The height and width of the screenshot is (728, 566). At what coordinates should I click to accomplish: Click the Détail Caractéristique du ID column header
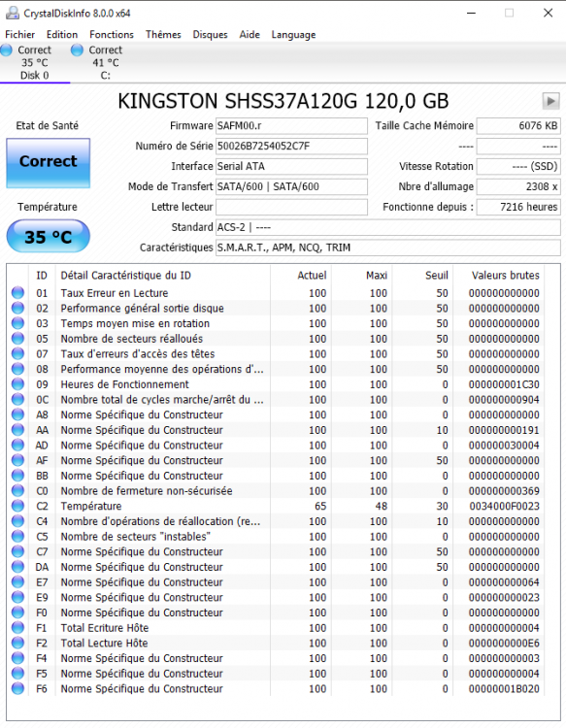click(x=126, y=276)
